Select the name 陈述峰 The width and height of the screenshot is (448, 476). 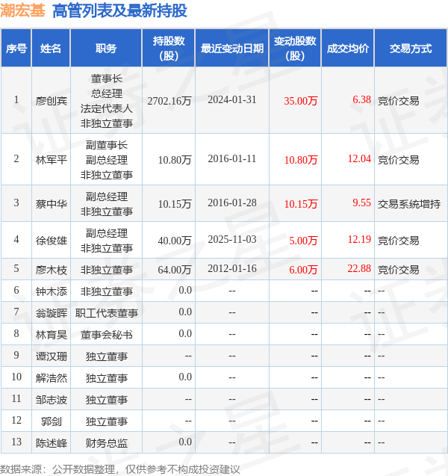click(x=52, y=443)
